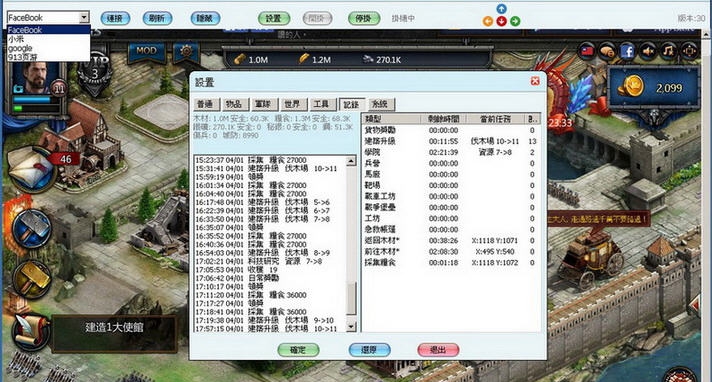Click the flag language icon
The width and height of the screenshot is (712, 382).
click(587, 51)
